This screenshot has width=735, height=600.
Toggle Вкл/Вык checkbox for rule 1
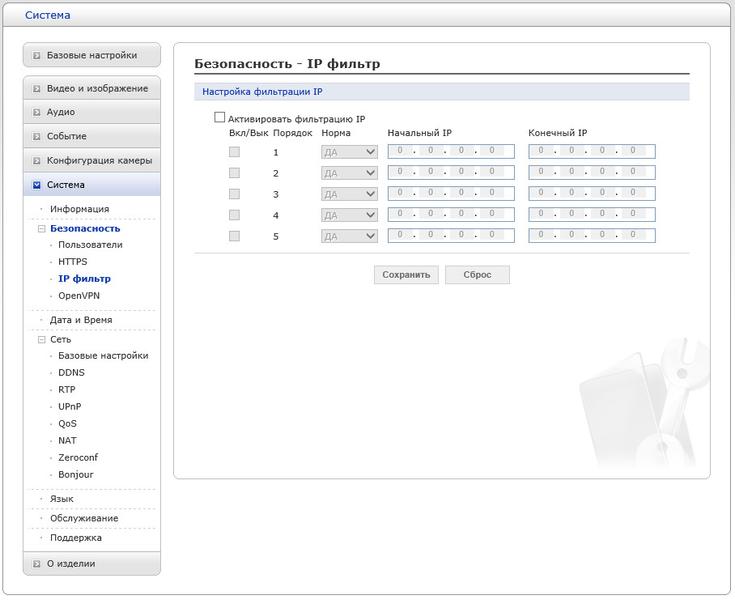tap(234, 152)
